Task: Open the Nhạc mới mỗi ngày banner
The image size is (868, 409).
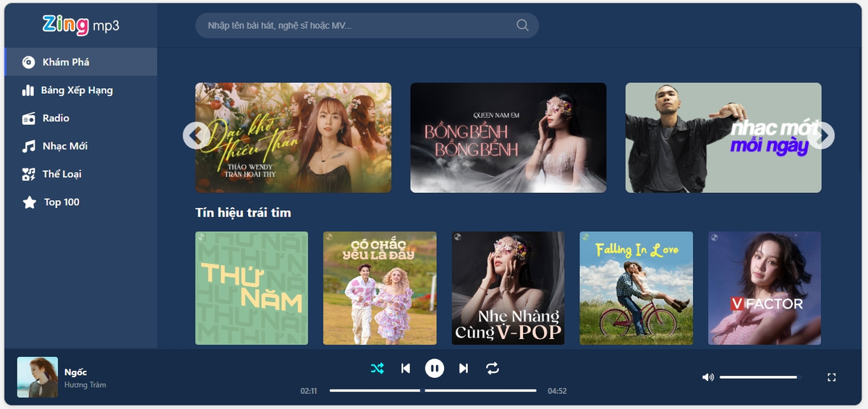Action: click(x=723, y=137)
